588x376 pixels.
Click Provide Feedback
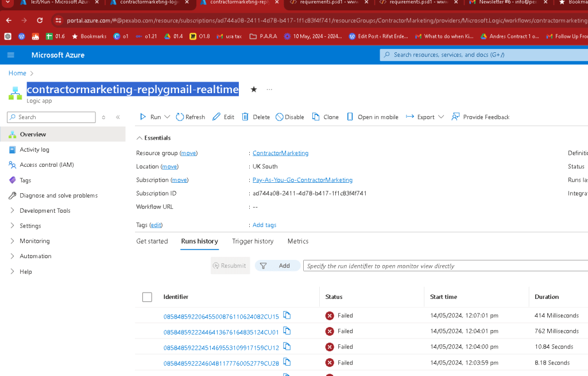[481, 117]
